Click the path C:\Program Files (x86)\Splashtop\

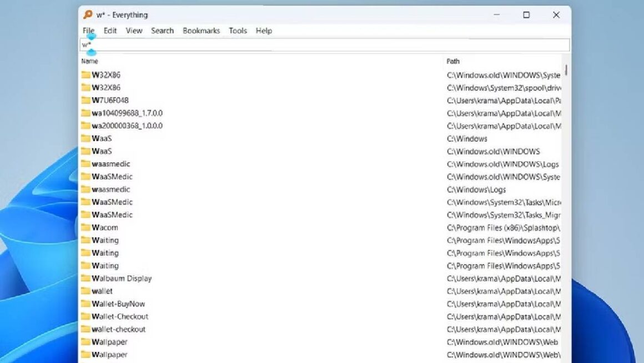pyautogui.click(x=503, y=227)
